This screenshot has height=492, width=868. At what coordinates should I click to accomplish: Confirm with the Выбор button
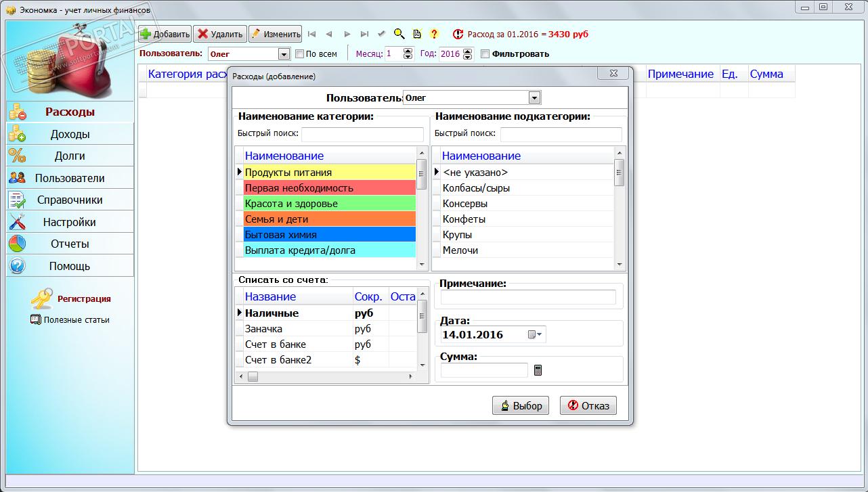pos(521,405)
